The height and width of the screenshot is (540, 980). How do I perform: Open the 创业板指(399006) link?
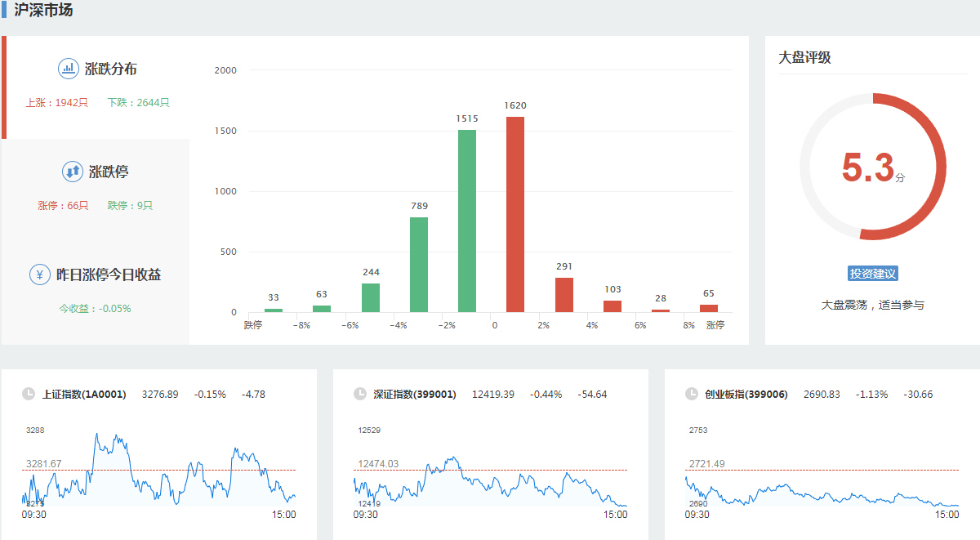[746, 395]
